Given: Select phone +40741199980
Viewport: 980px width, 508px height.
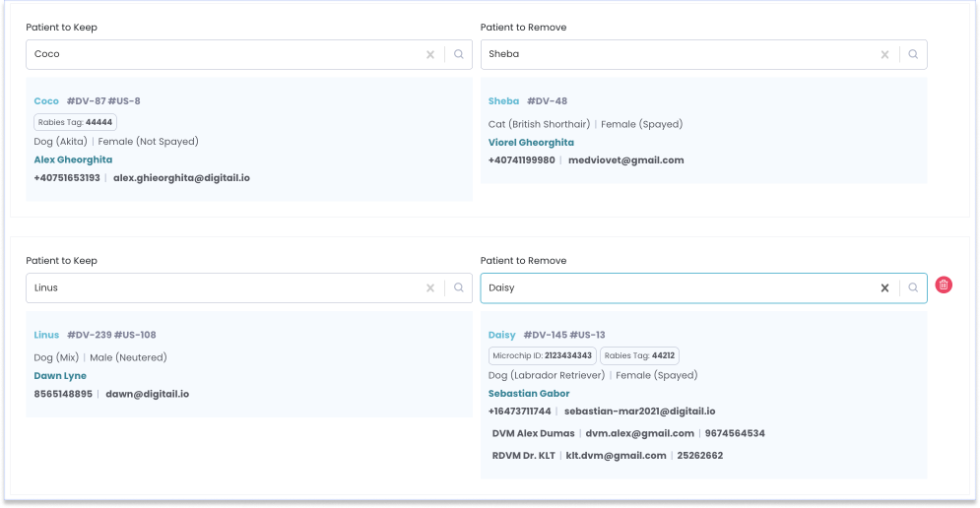Looking at the screenshot, I should click(x=521, y=160).
